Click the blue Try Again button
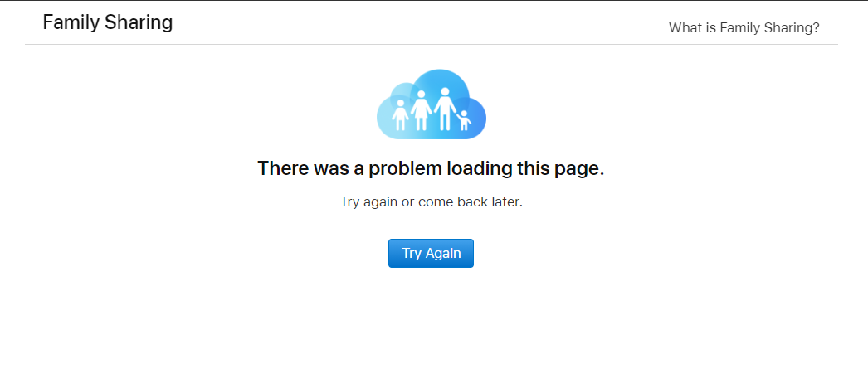Viewport: 868px width, 374px height. (x=431, y=254)
